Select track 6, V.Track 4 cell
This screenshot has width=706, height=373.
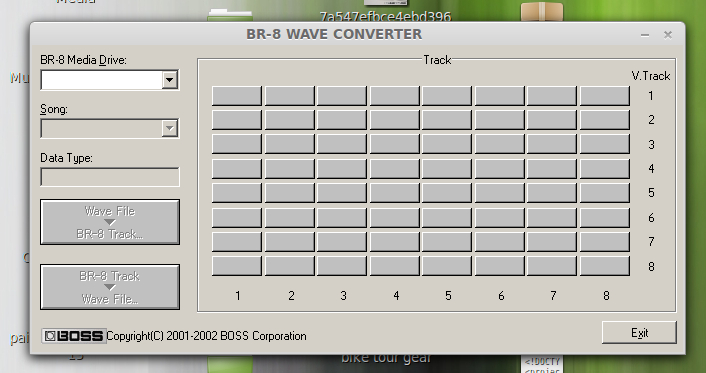(x=500, y=169)
